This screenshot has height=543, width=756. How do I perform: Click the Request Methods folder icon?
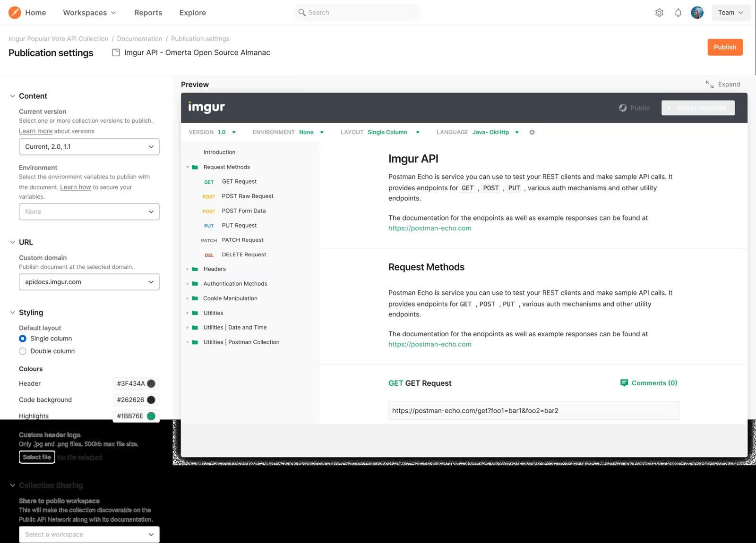(195, 167)
